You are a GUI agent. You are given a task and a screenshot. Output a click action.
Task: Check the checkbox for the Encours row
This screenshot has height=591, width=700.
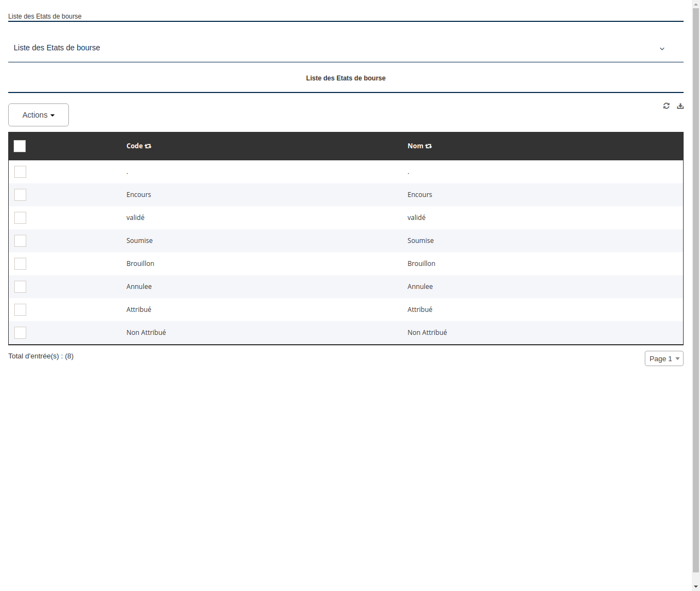tap(20, 195)
